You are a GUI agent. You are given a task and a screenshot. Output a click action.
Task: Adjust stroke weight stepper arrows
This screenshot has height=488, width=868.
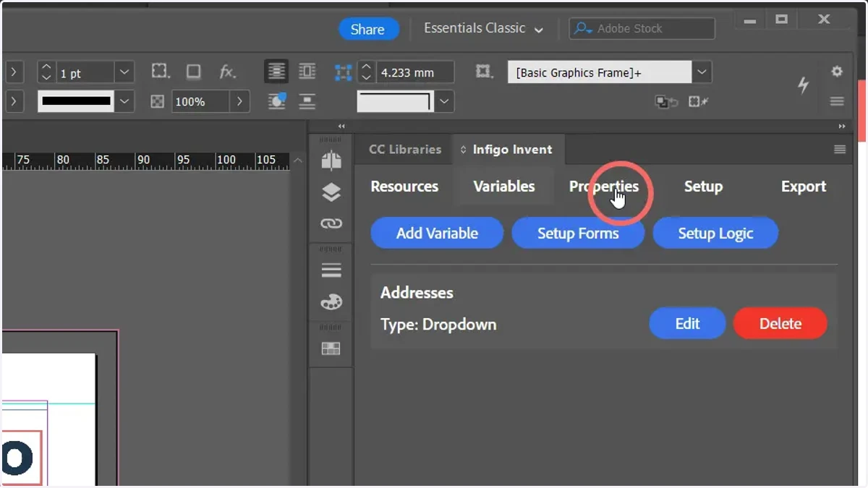click(x=46, y=72)
